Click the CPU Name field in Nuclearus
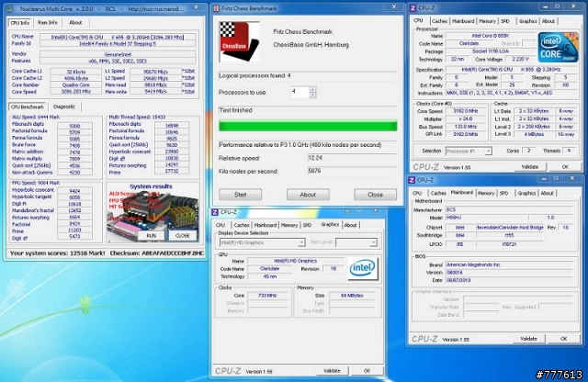 pyautogui.click(x=118, y=37)
